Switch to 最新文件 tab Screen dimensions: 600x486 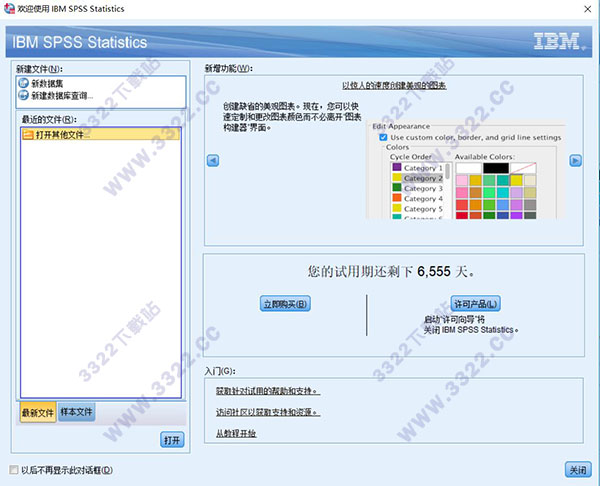click(38, 412)
